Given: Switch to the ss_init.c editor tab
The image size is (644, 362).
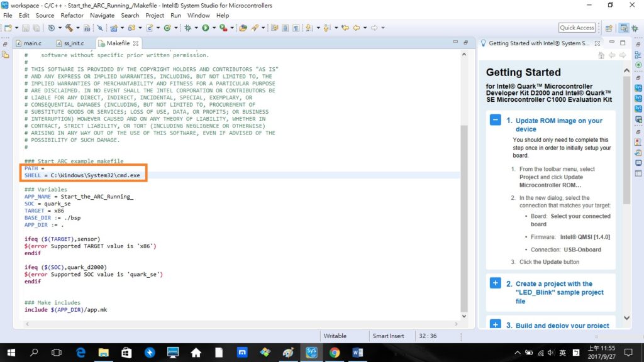Looking at the screenshot, I should [70, 43].
